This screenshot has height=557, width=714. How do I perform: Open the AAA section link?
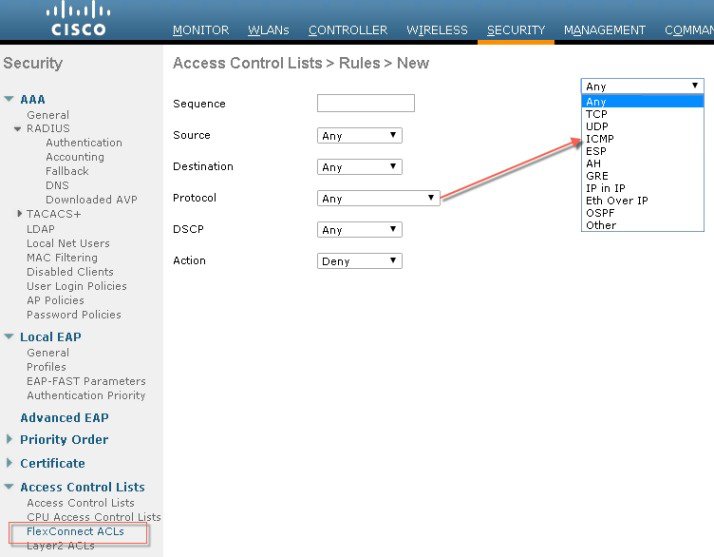[x=32, y=99]
